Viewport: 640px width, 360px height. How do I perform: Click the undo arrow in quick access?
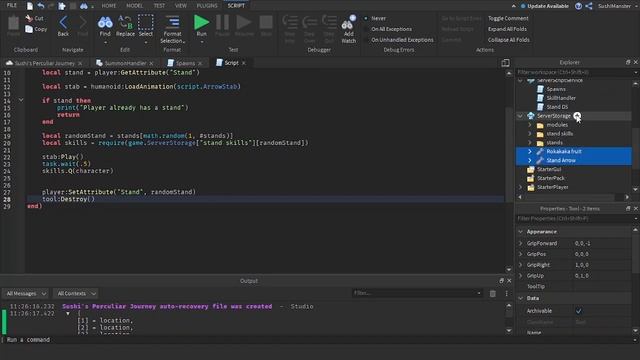(41, 6)
